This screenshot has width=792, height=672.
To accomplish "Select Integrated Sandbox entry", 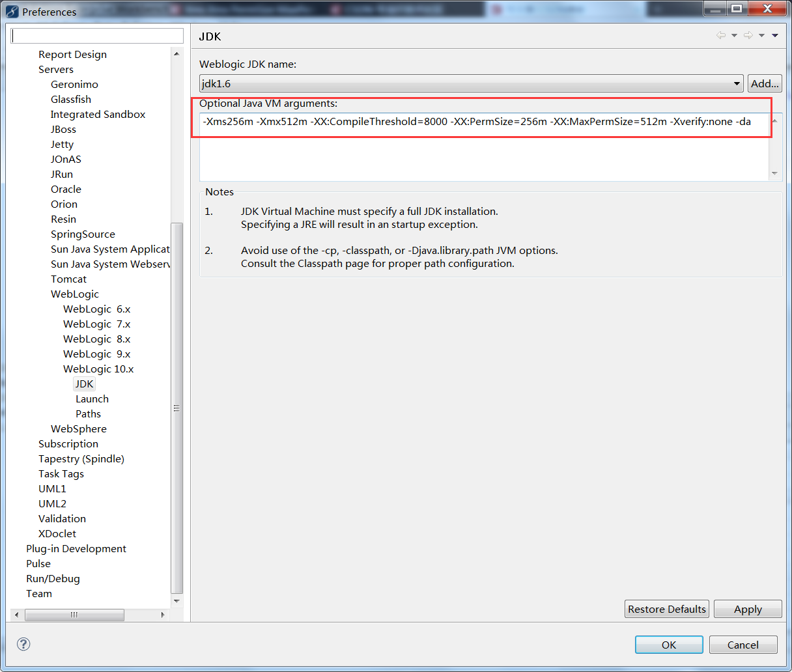I will pyautogui.click(x=98, y=115).
